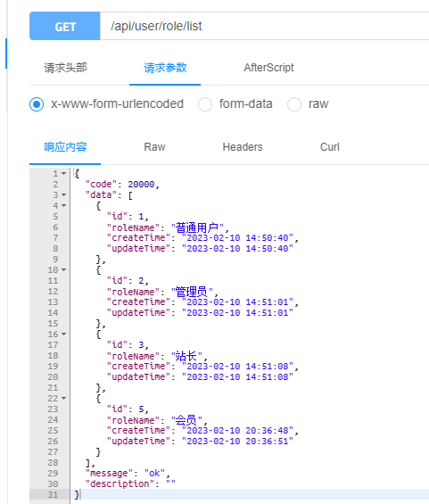The height and width of the screenshot is (504, 429).
Task: Click updateTime value 2023-02-10 20:36:51
Action: 237,442
